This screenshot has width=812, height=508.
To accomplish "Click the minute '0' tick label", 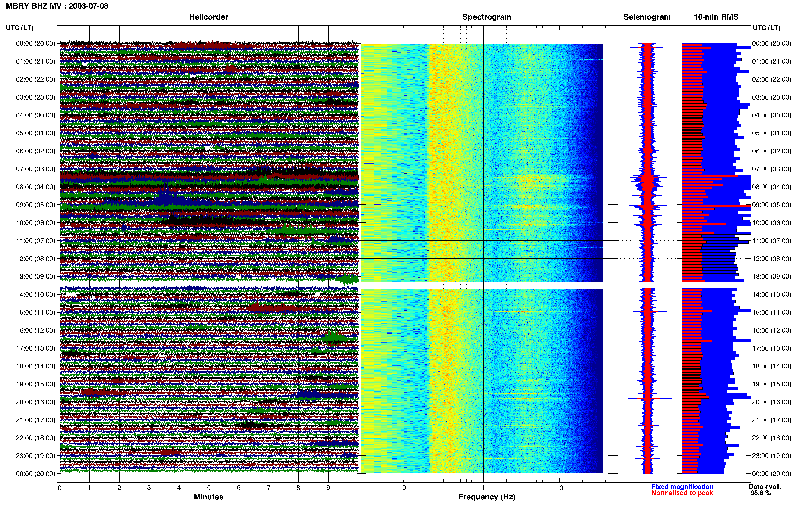I will click(x=59, y=488).
